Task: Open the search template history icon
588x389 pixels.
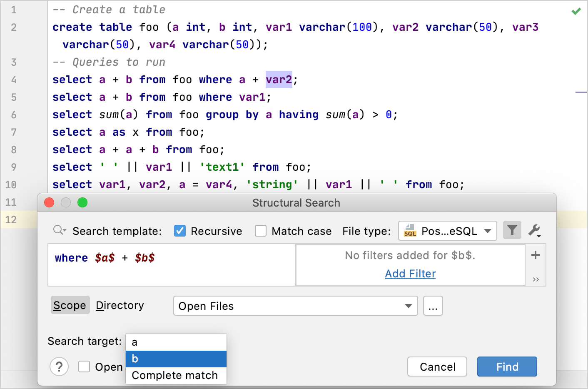Action: [x=58, y=231]
